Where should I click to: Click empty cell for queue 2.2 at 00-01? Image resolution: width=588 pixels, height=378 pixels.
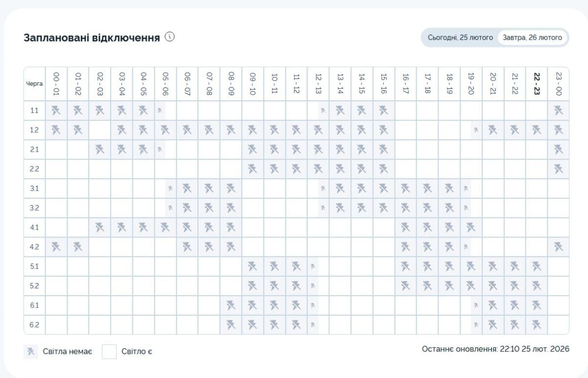click(56, 169)
